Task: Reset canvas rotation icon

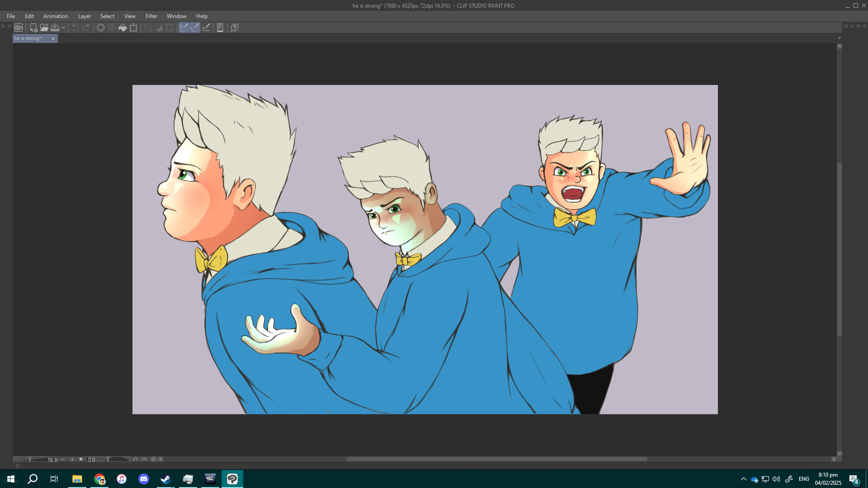Action: [x=153, y=459]
